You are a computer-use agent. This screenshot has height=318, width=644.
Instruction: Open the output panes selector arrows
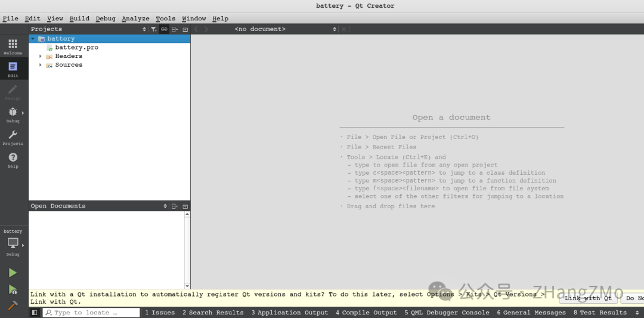(637, 313)
